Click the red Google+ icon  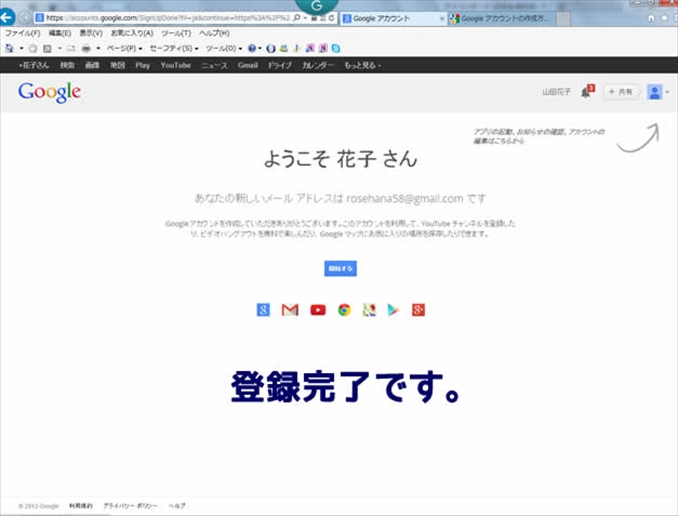418,310
